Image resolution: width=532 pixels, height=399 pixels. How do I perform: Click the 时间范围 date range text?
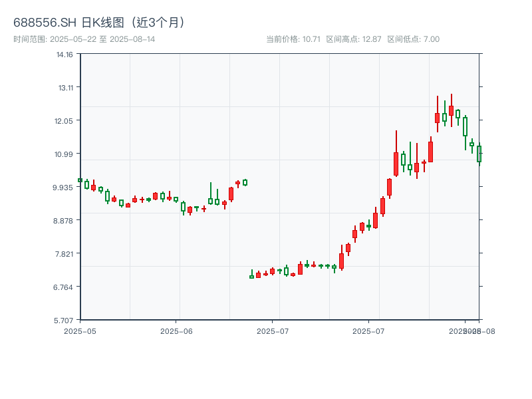84,39
